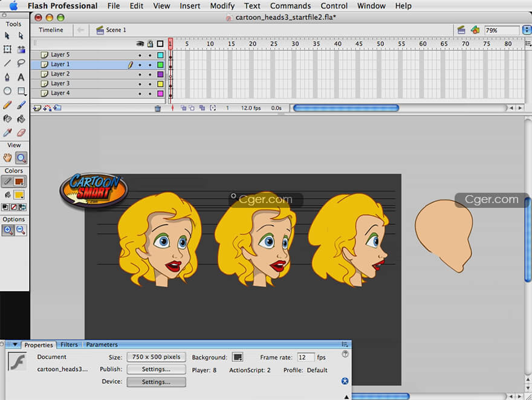Toggle visibility of Layer 2

[x=140, y=74]
